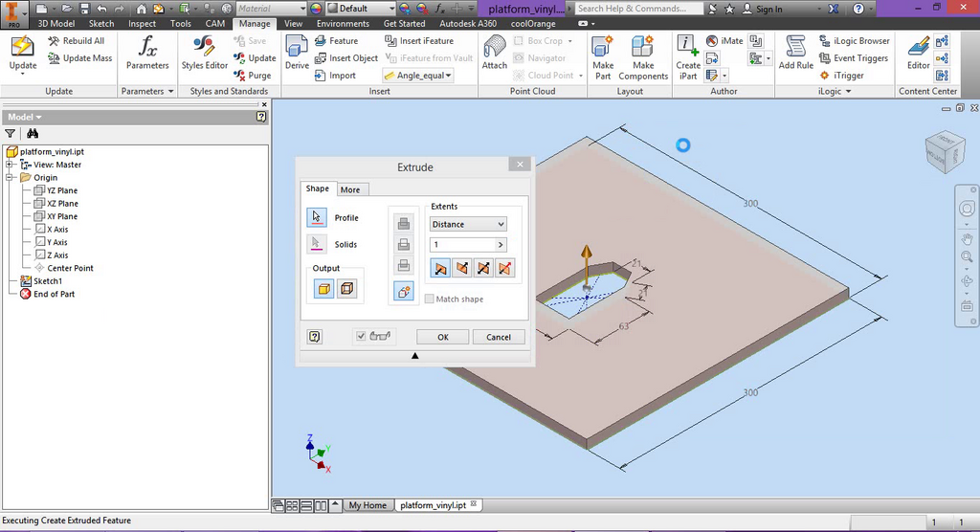980x532 pixels.
Task: Click the Update lightning bolt icon
Action: pos(23,48)
